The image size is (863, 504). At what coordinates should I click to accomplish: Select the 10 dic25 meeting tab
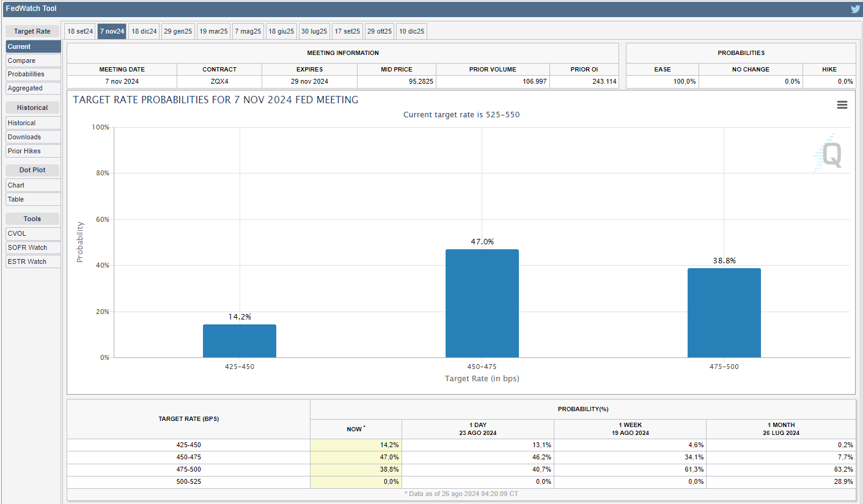pos(411,32)
